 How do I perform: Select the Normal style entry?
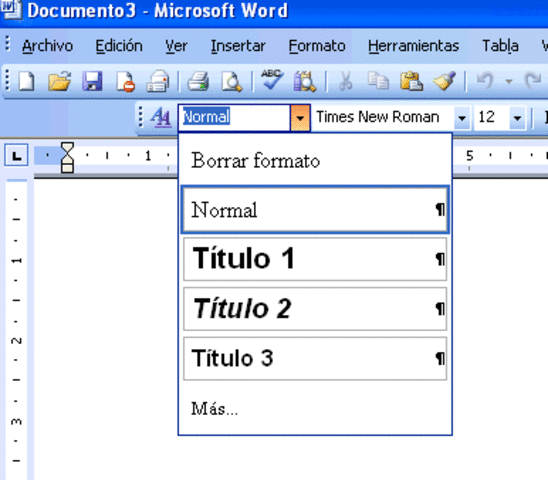315,210
